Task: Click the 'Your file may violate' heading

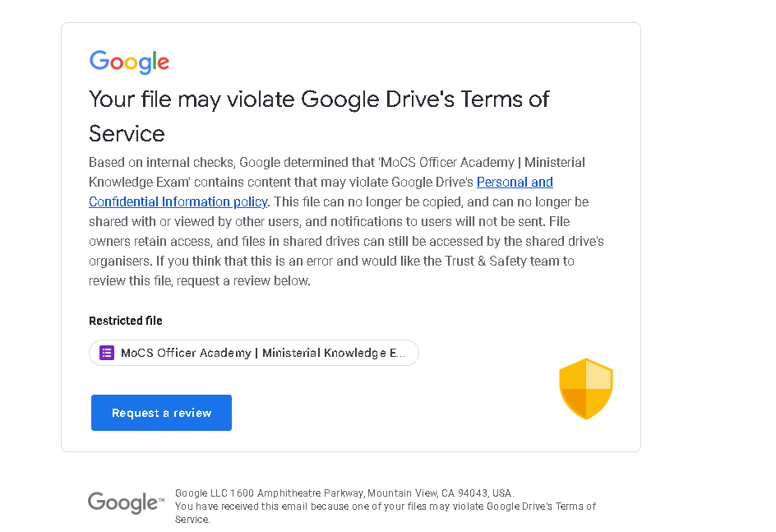Action: (x=319, y=99)
